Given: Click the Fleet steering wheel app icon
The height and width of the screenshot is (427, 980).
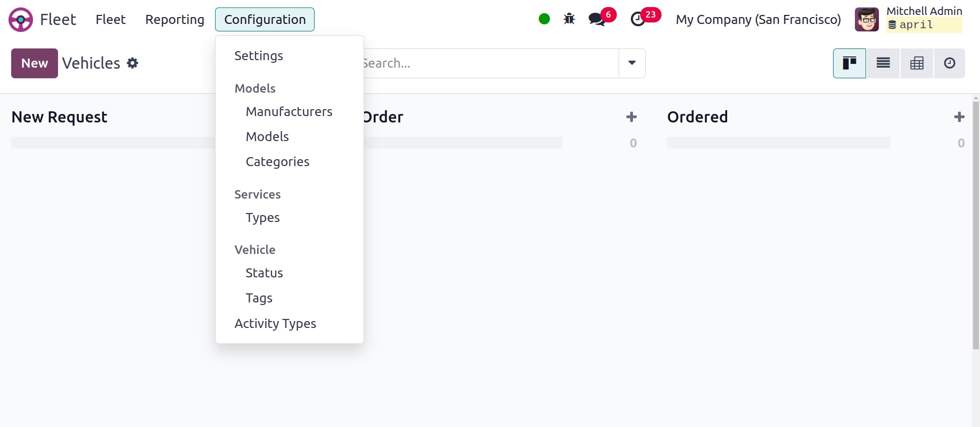Looking at the screenshot, I should tap(21, 20).
